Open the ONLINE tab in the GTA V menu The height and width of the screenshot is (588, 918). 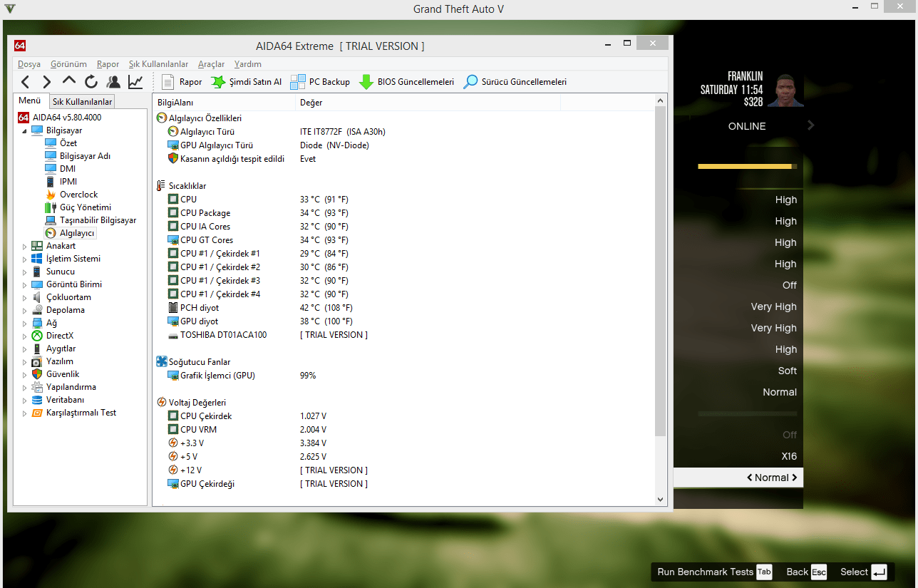(x=747, y=126)
